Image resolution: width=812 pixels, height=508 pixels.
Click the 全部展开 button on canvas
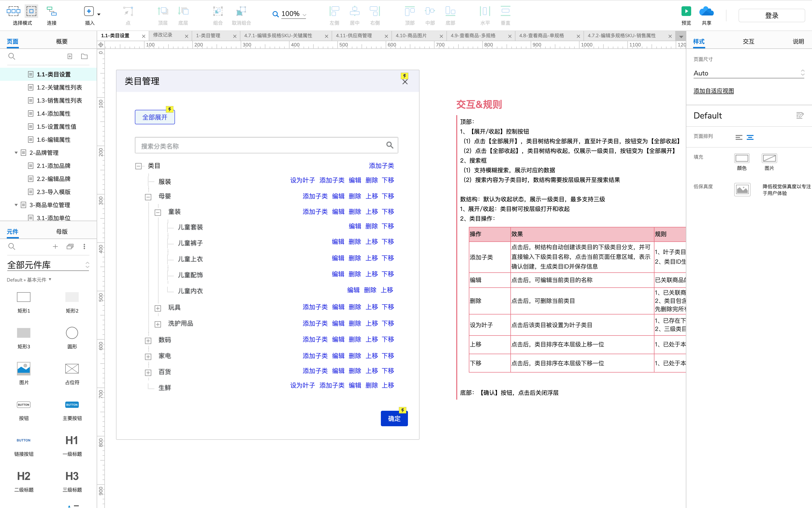click(155, 117)
